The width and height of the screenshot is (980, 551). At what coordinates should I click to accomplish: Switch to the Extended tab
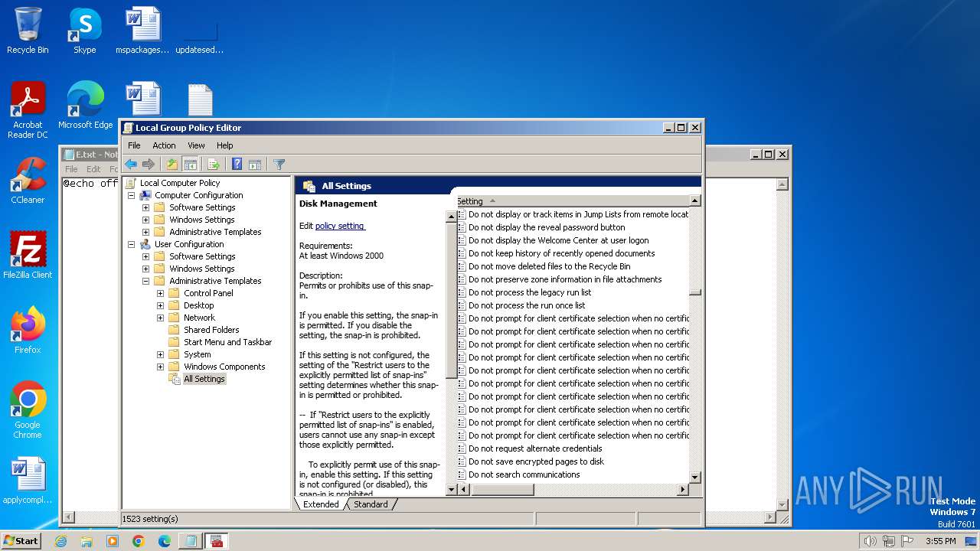click(x=321, y=504)
